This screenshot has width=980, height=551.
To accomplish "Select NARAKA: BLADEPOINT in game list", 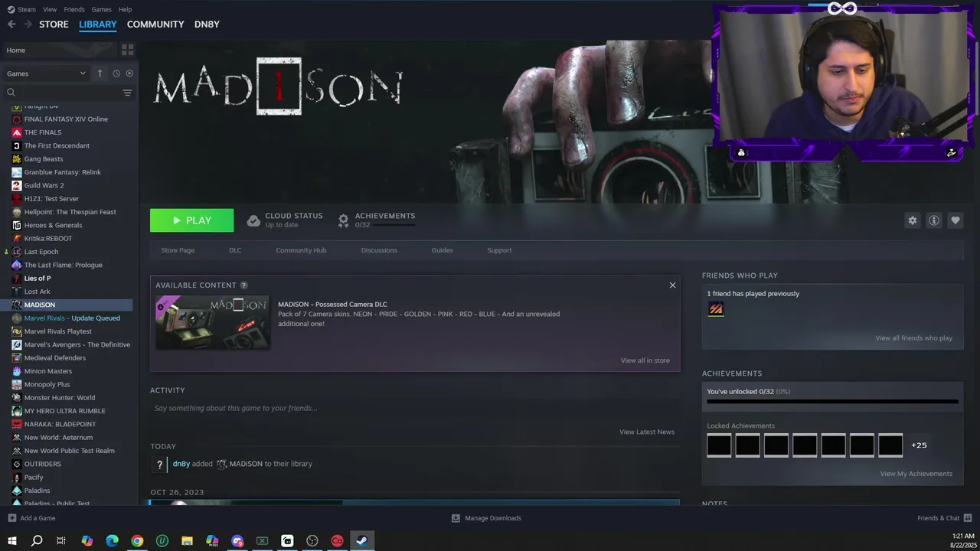I will click(x=60, y=424).
